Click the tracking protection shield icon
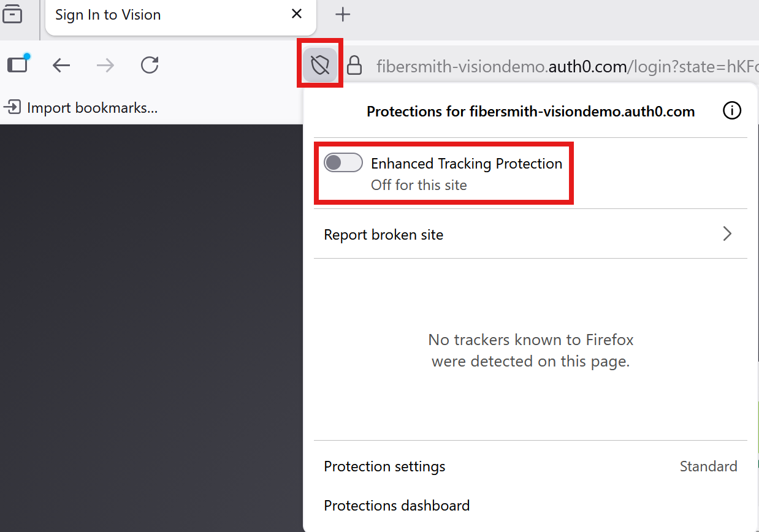 point(320,64)
